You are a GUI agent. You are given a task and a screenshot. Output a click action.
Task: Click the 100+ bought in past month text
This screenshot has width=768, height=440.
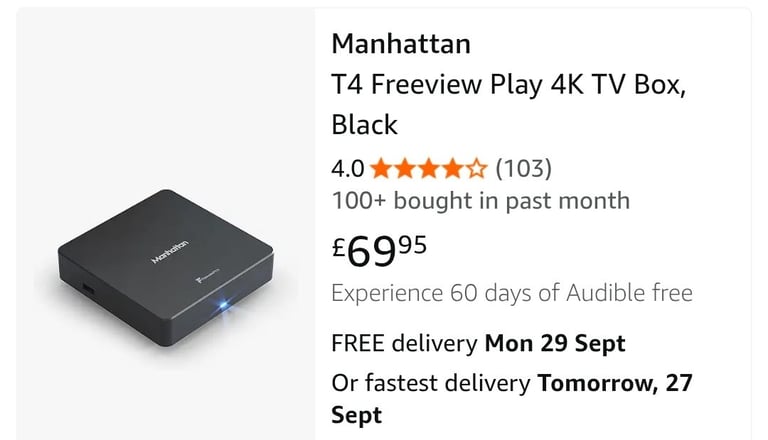(480, 201)
